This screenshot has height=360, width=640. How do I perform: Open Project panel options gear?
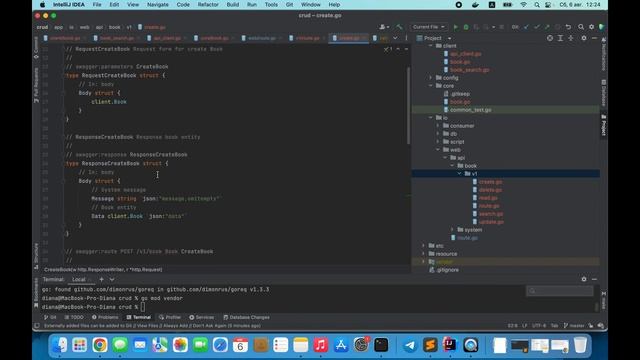[x=584, y=38]
